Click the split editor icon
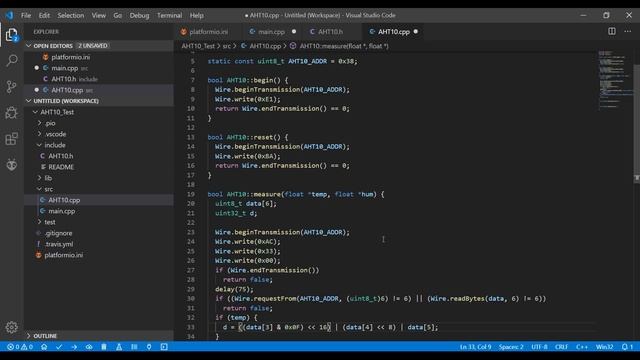The width and height of the screenshot is (640, 360). point(611,31)
